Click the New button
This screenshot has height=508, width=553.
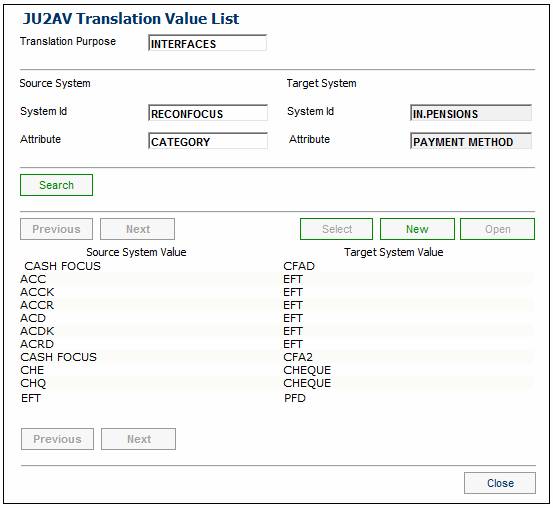[417, 229]
